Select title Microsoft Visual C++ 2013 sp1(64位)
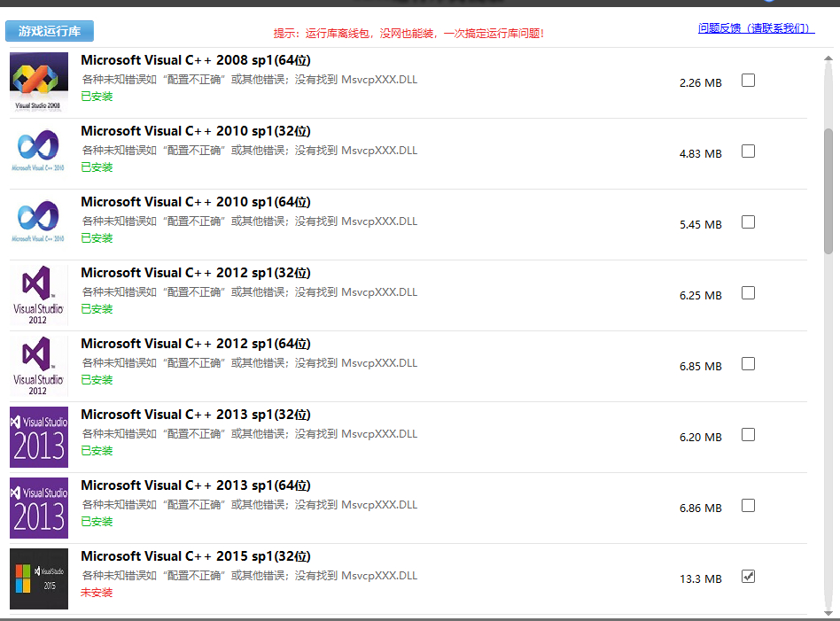This screenshot has height=621, width=840. (196, 485)
